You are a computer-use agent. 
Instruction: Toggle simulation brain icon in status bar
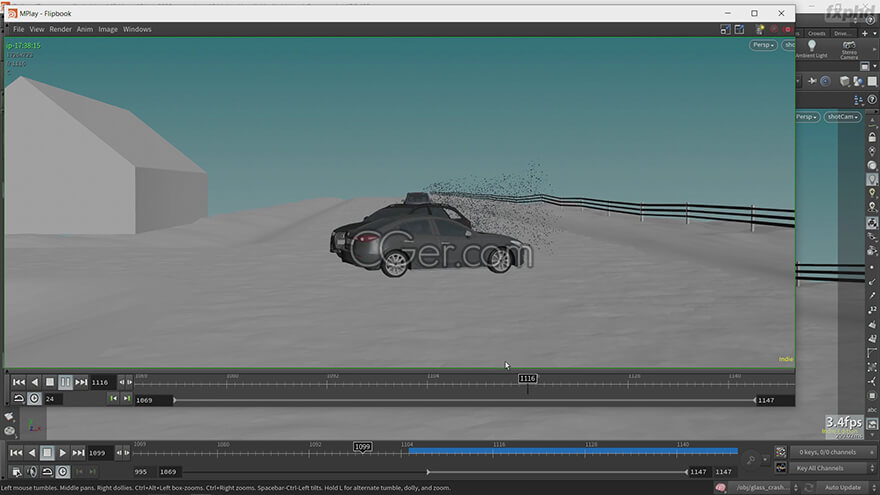click(721, 488)
